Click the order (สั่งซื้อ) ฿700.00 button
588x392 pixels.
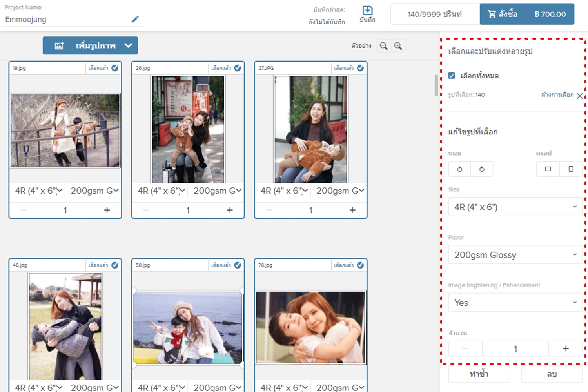point(527,14)
